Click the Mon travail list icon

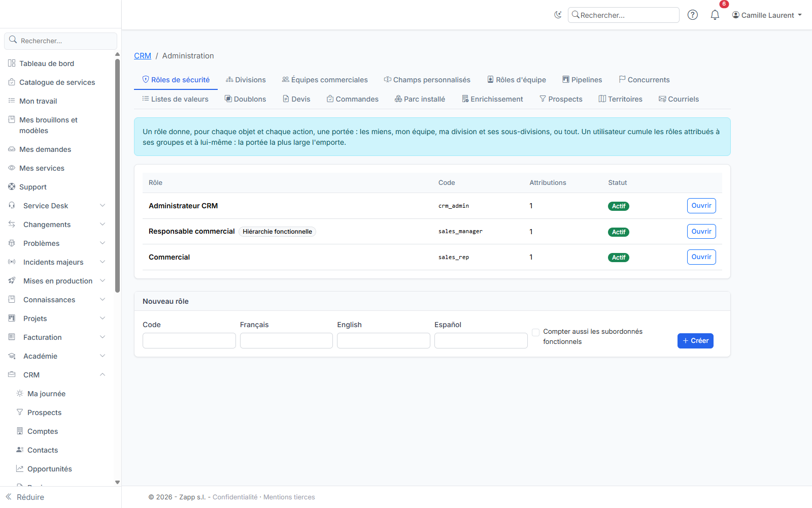12,101
